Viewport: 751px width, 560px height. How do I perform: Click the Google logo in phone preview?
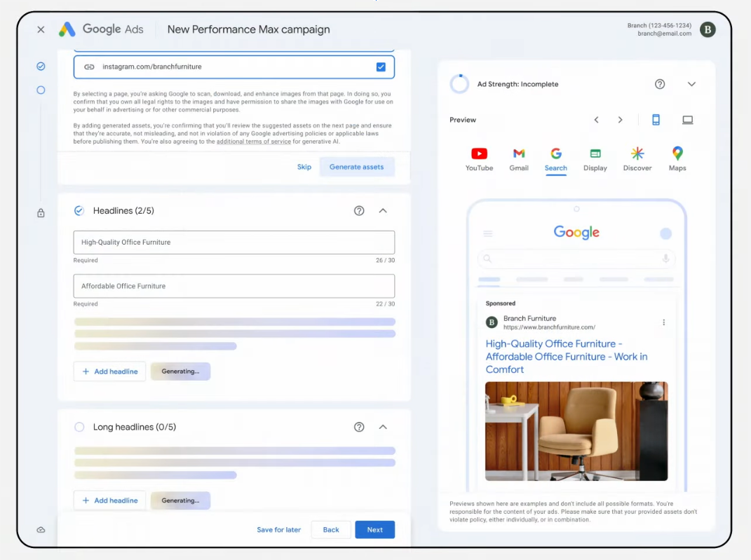[576, 233]
